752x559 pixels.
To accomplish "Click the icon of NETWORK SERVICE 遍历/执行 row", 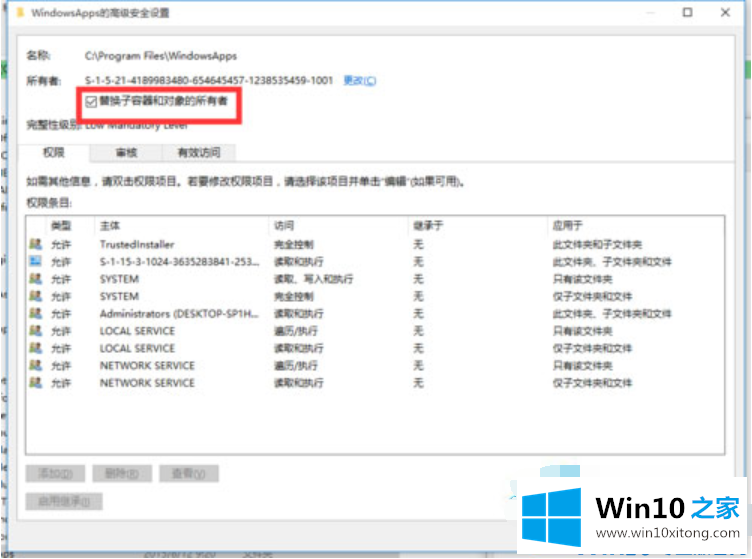I will [35, 365].
